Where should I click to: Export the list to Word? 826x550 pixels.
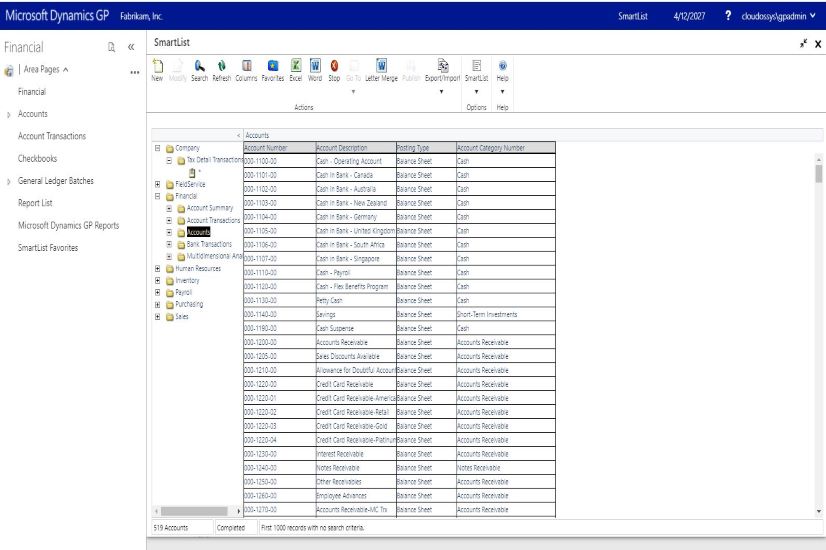pyautogui.click(x=314, y=70)
